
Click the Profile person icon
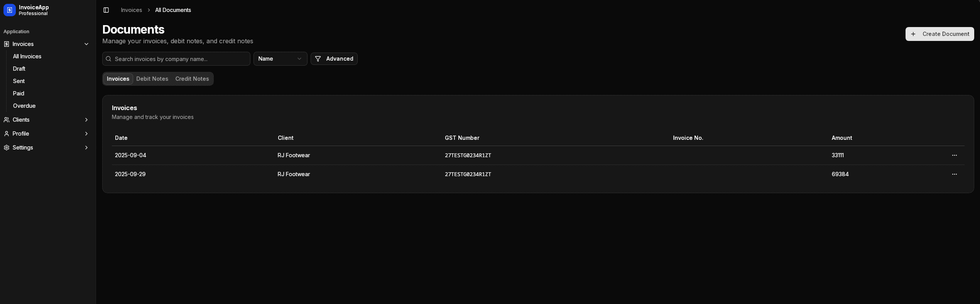(7, 134)
